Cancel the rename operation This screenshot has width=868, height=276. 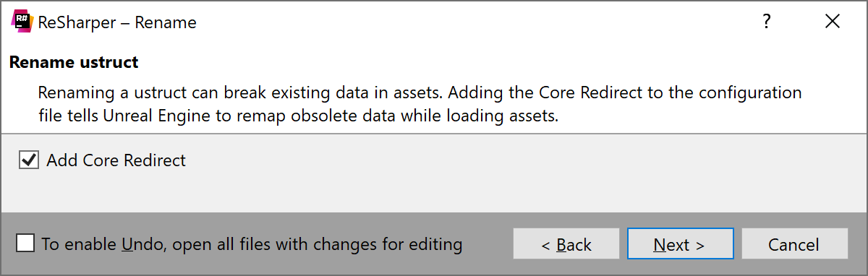click(x=794, y=244)
